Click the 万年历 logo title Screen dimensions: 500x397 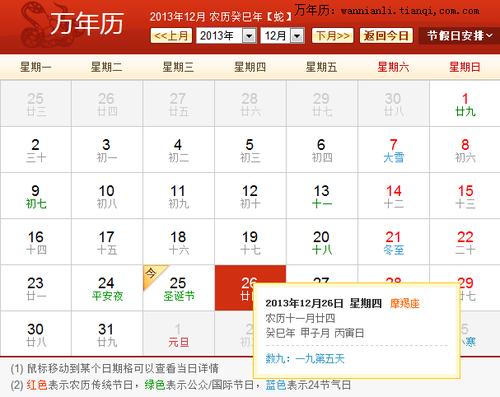click(87, 24)
